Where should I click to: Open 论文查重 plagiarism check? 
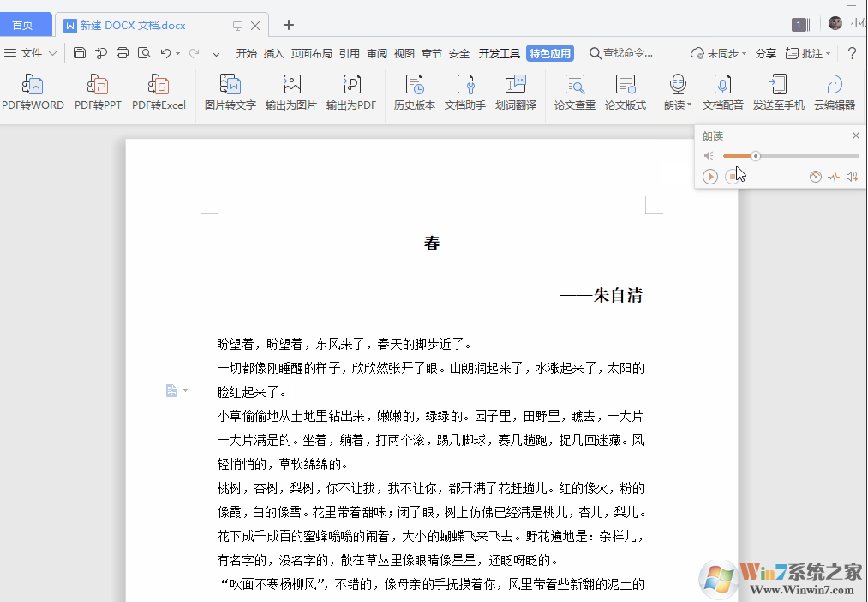[574, 92]
